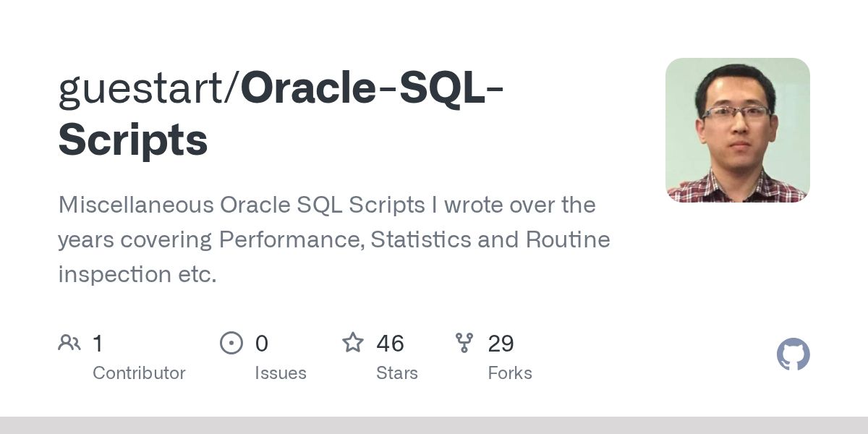868x434 pixels.
Task: Select the "Issues" label
Action: 280,373
